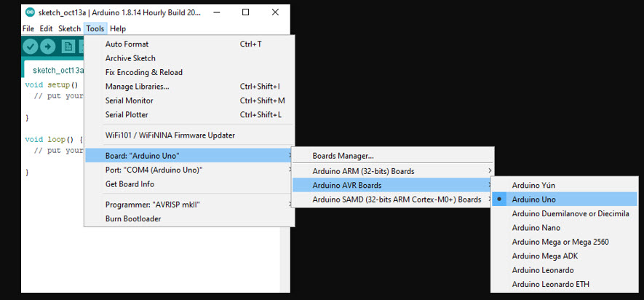Click the New sketch toolbar icon
Screen dimensions: 644x300
coord(68,47)
